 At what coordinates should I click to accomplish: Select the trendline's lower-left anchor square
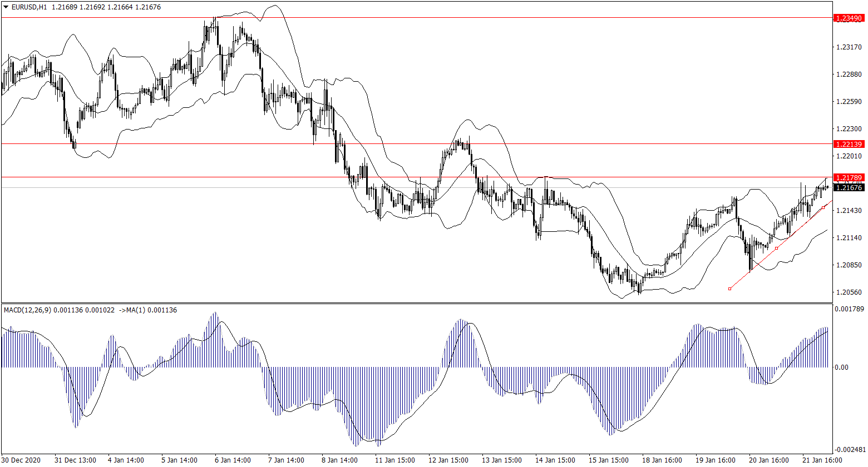point(729,289)
